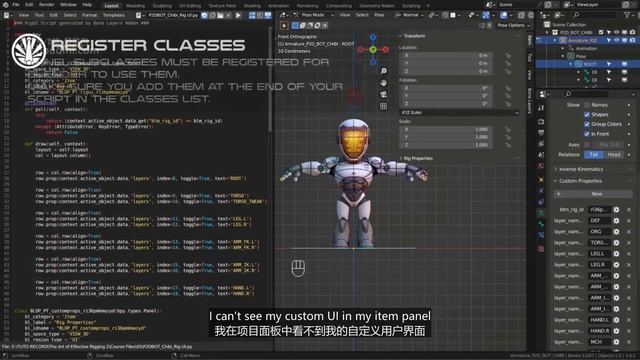Open the Armature data properties tab icon
This screenshot has width=640, height=360.
coord(541,213)
